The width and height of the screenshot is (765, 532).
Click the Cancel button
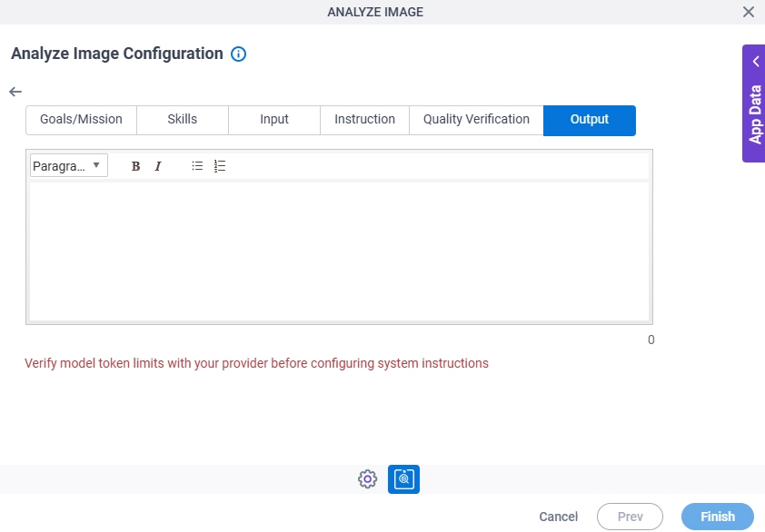pos(558,517)
